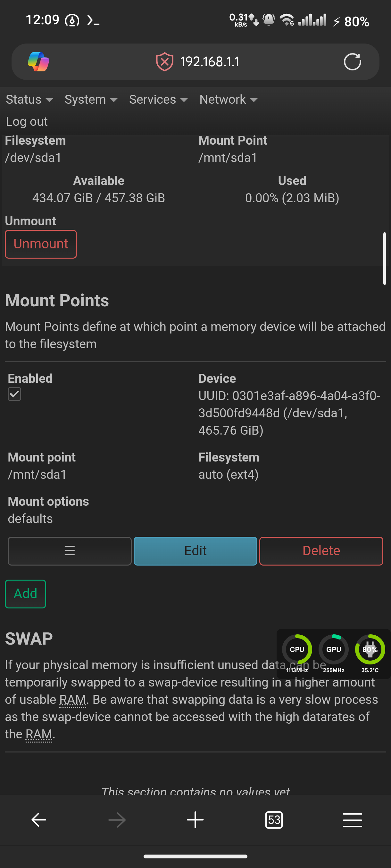Unmount the /dev/sda1 filesystem
This screenshot has width=391, height=868.
[x=41, y=244]
